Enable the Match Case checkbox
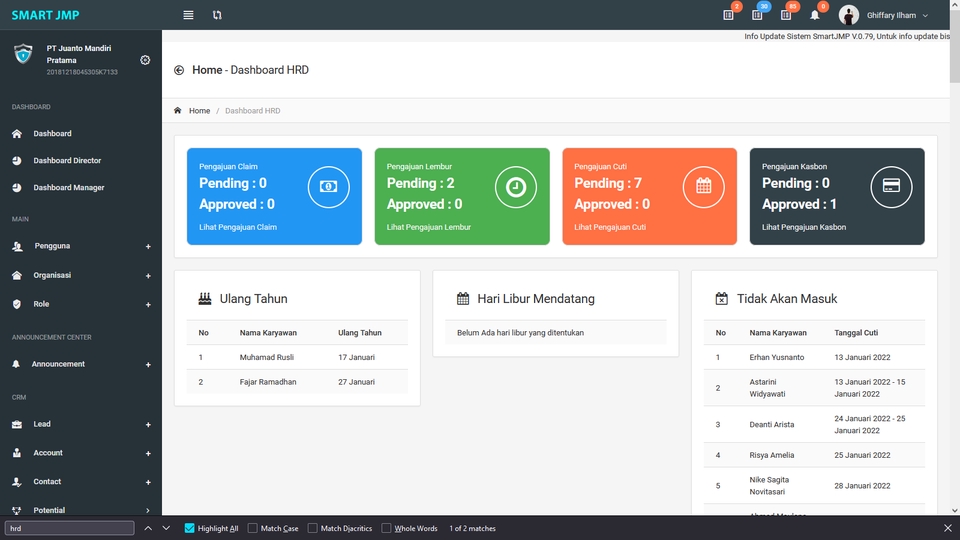Screen dimensions: 960x540 (x=252, y=528)
